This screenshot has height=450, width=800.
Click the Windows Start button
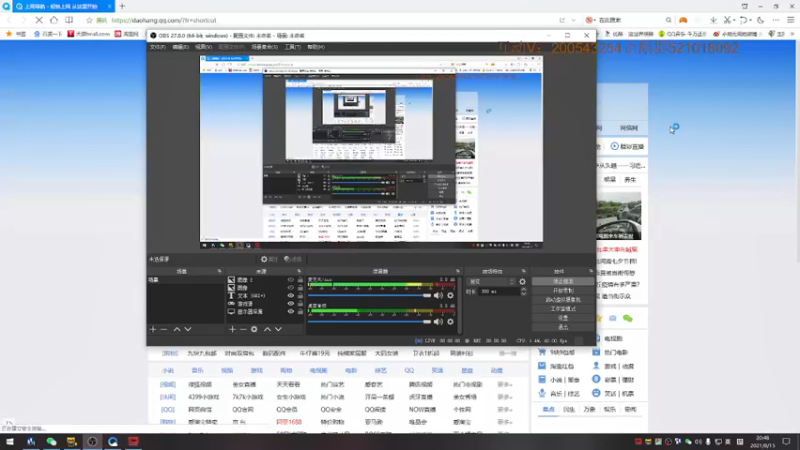10,441
